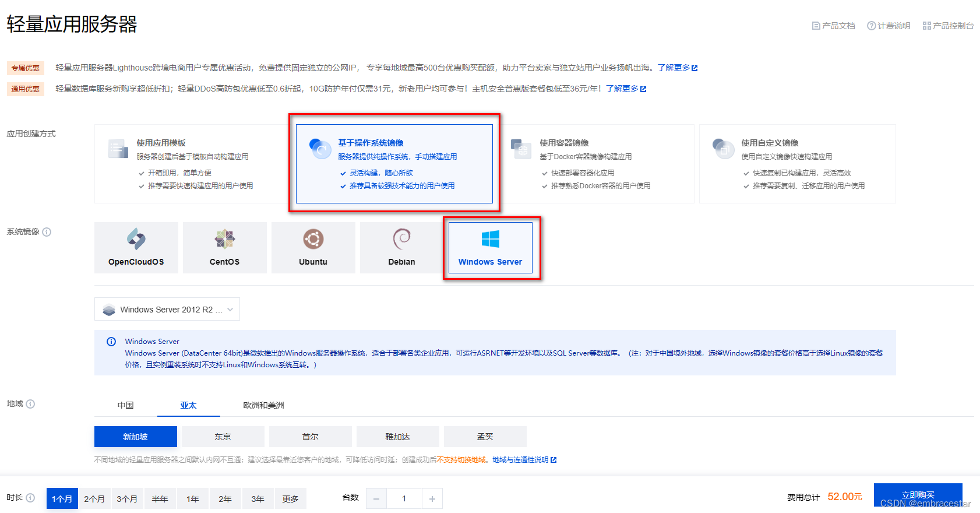Click the Windows logo icon
The width and height of the screenshot is (980, 513).
(491, 239)
